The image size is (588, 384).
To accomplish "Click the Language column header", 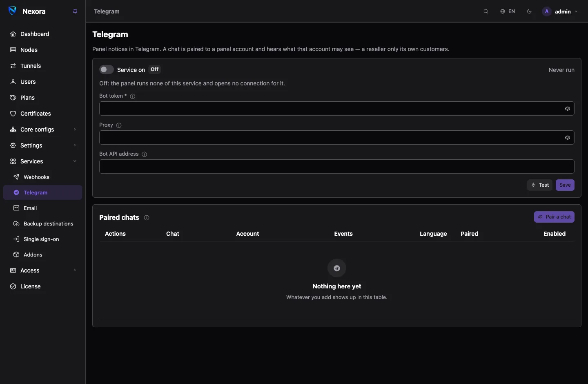I will 433,234.
